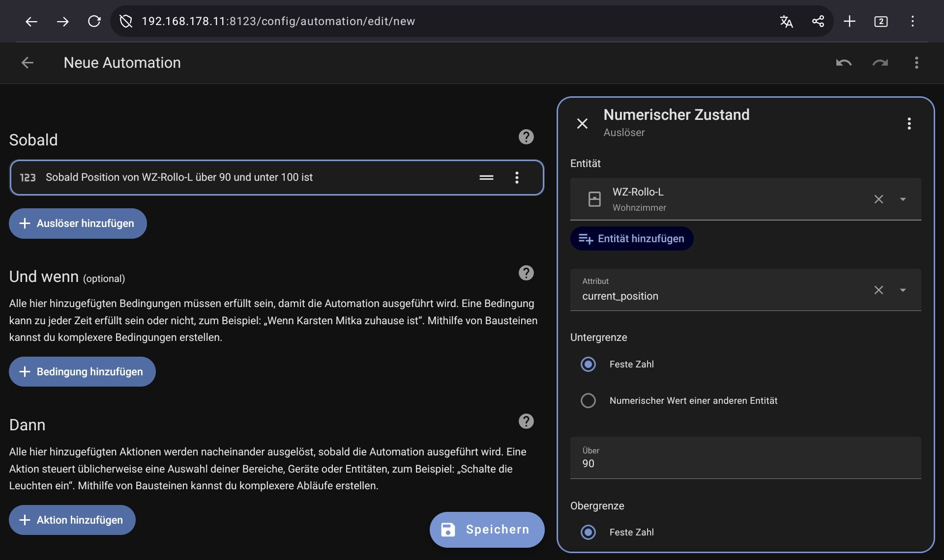Grab the drag handle on the trigger row

click(x=486, y=178)
